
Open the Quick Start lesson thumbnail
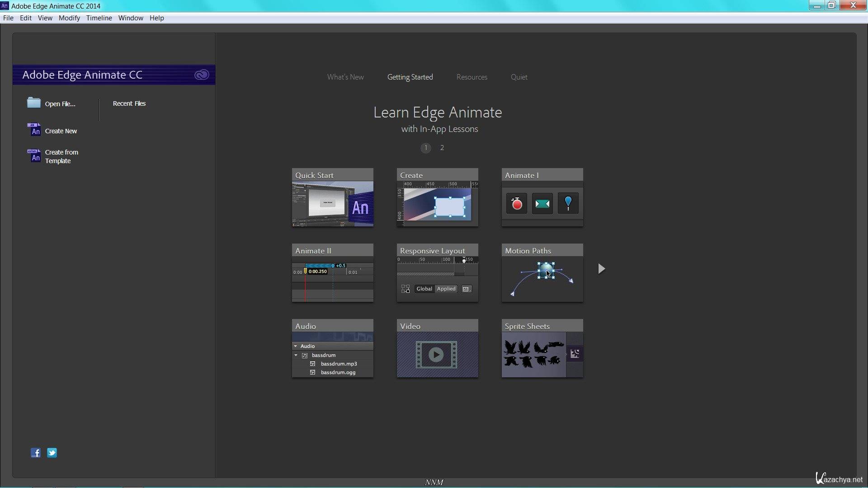point(333,204)
